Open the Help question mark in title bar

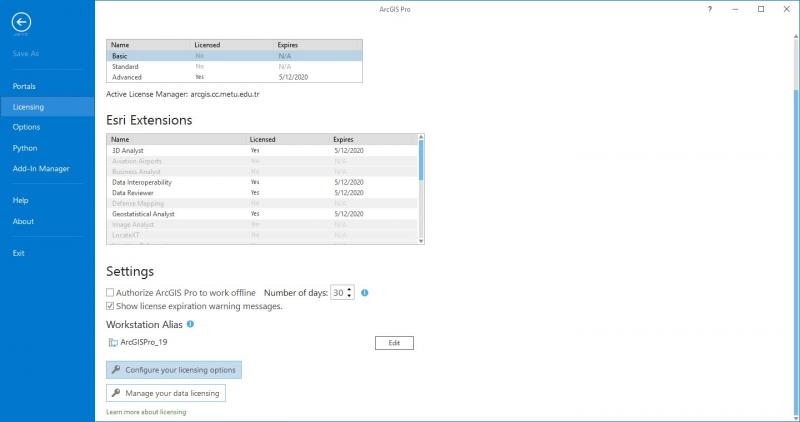click(x=709, y=9)
